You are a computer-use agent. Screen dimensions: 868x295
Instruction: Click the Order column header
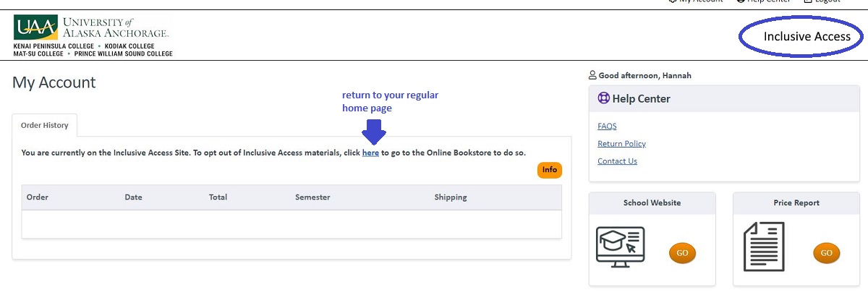coord(38,197)
